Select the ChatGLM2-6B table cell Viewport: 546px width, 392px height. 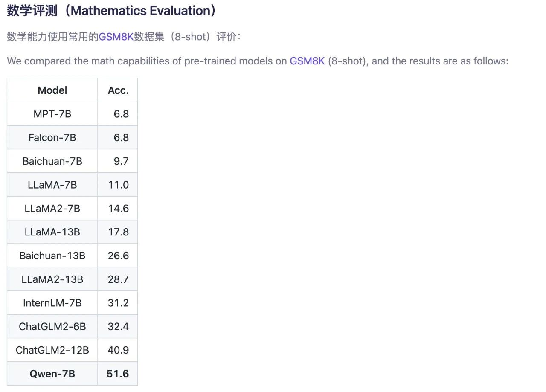pyautogui.click(x=52, y=327)
